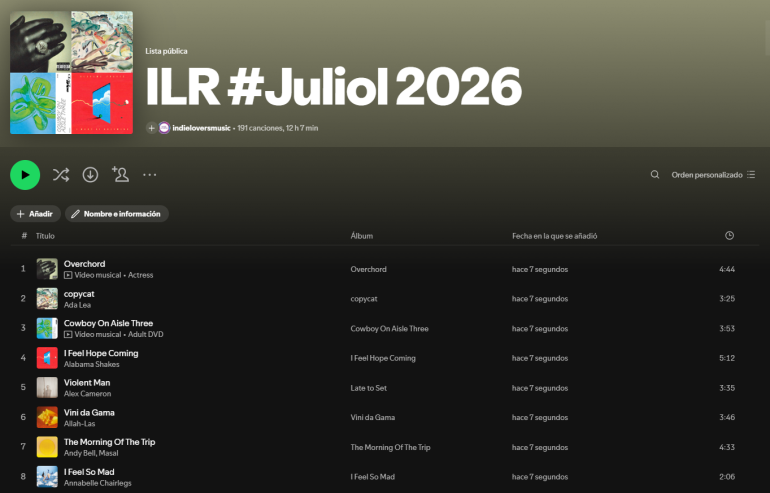Viewport: 770px width, 493px height.
Task: Open the Vini da Gama album link
Action: coord(373,417)
